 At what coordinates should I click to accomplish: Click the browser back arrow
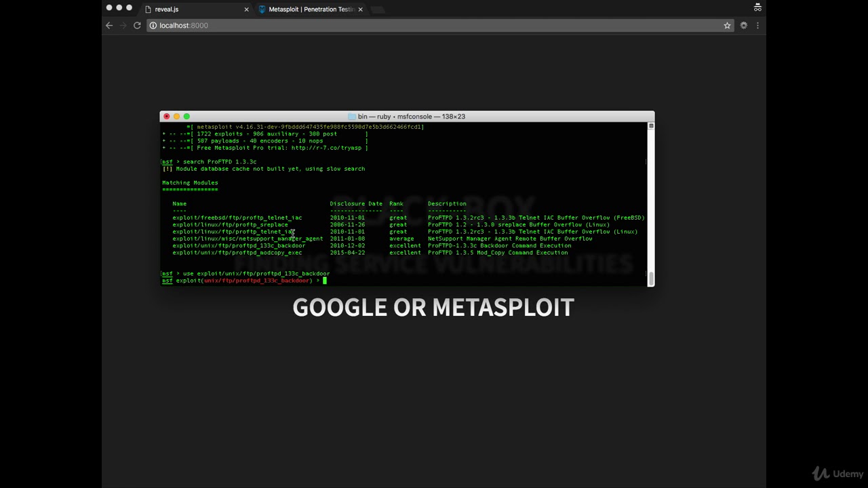(109, 25)
